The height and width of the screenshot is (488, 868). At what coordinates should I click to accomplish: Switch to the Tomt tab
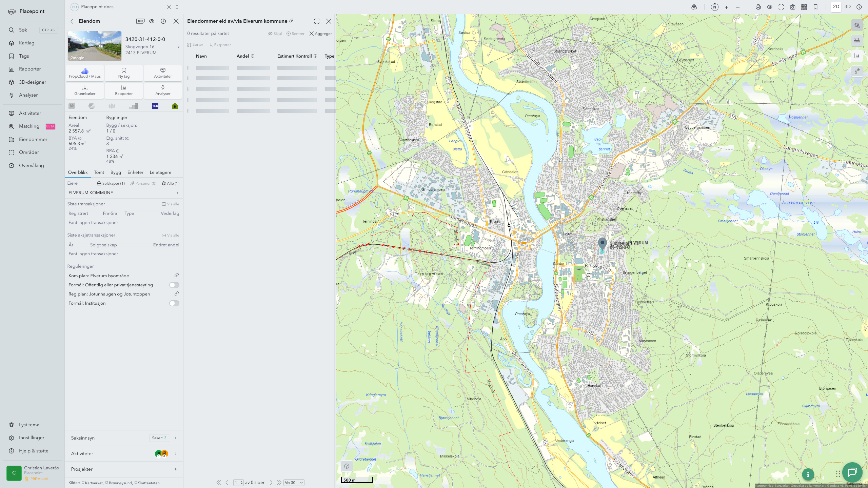pyautogui.click(x=99, y=172)
